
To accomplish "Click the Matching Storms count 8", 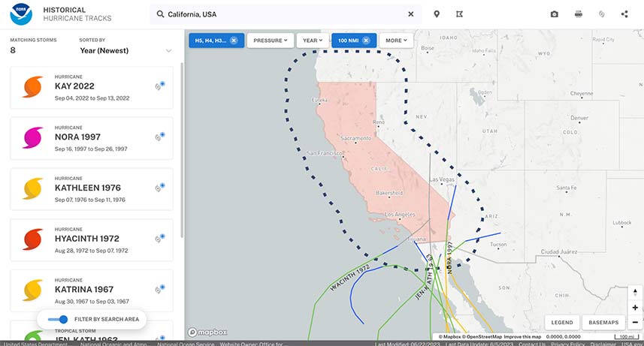I will pyautogui.click(x=13, y=50).
